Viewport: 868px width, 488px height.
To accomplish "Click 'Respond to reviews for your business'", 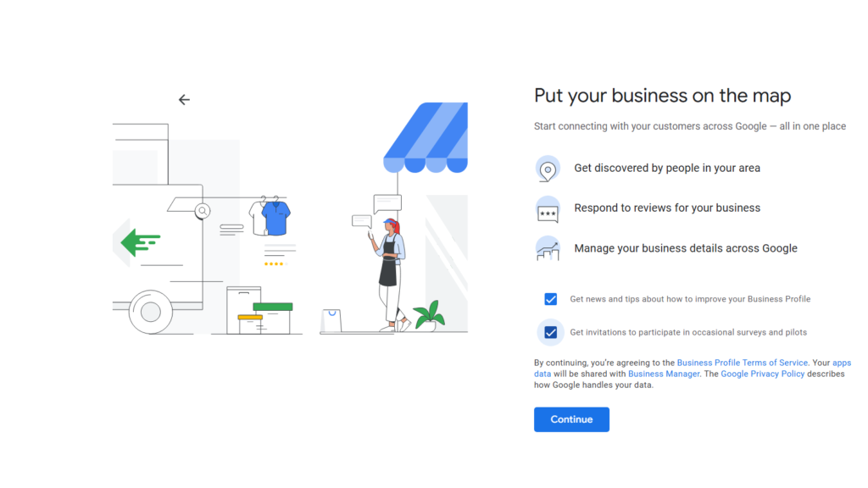I will 666,208.
